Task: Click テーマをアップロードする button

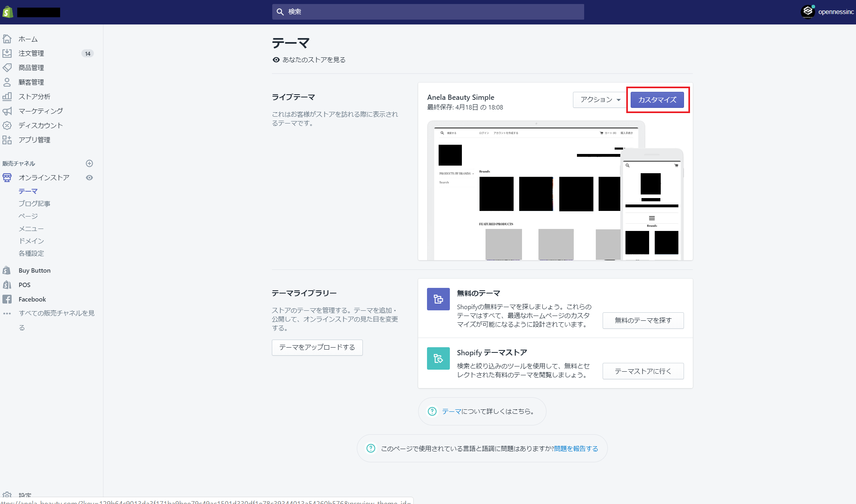Action: [317, 347]
